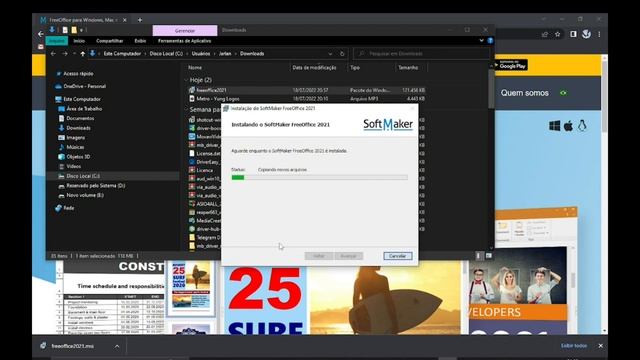Open Rede in navigation pane
Viewport: 640px width, 360px height.
pos(69,208)
